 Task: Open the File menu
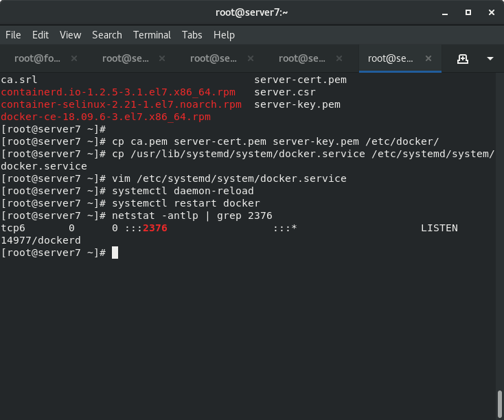point(13,35)
